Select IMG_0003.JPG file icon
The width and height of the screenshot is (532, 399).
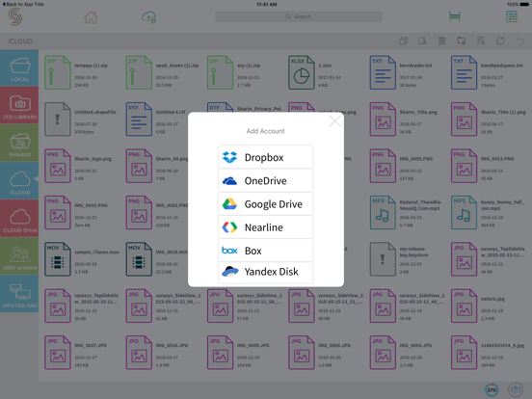pyautogui.click(x=383, y=353)
